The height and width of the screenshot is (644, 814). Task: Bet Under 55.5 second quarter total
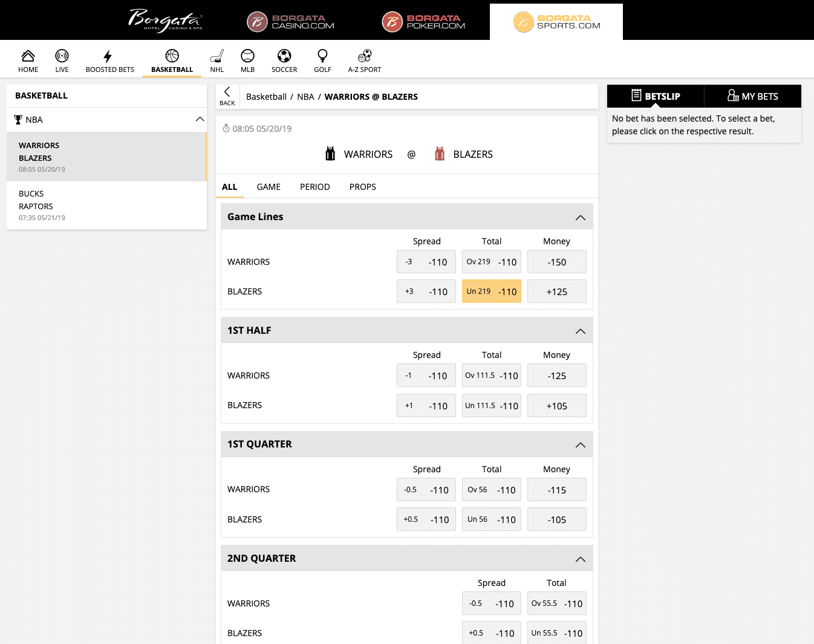click(557, 633)
